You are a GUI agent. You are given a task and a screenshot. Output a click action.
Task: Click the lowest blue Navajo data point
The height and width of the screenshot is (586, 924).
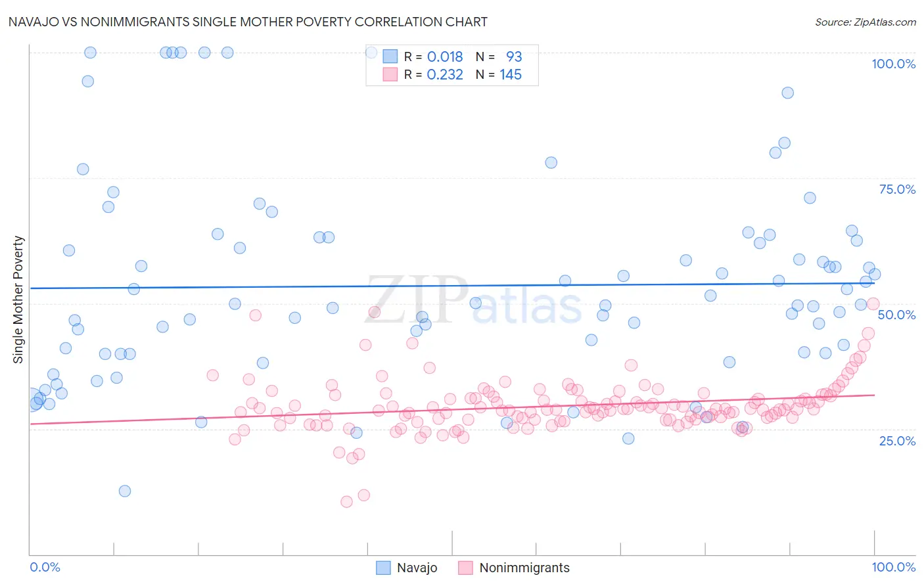[125, 491]
